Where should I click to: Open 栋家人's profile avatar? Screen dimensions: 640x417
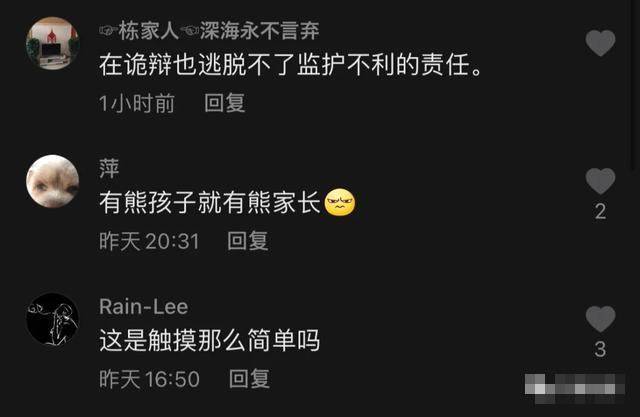tap(53, 43)
